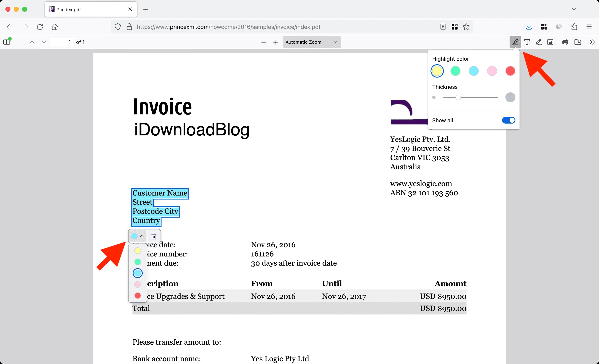Adjust the highlight thickness slider
The image size is (599, 364).
[x=458, y=97]
